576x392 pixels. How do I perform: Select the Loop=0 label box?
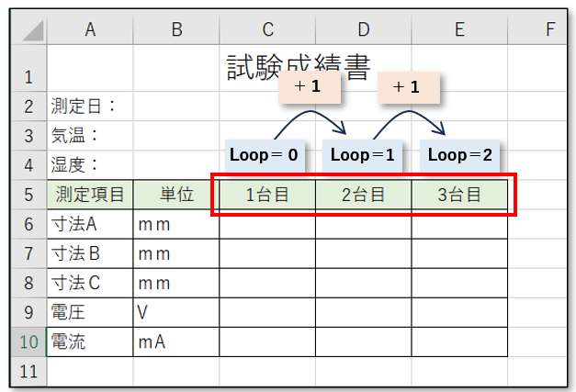click(x=264, y=155)
